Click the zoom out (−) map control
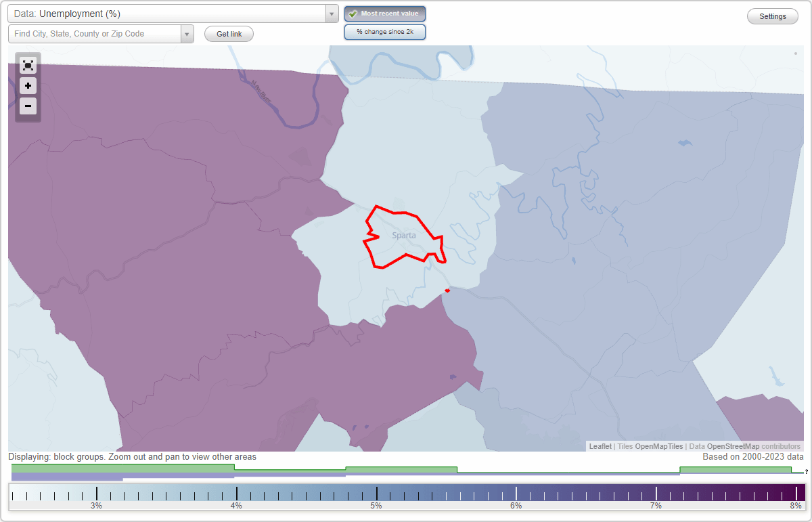 point(28,106)
